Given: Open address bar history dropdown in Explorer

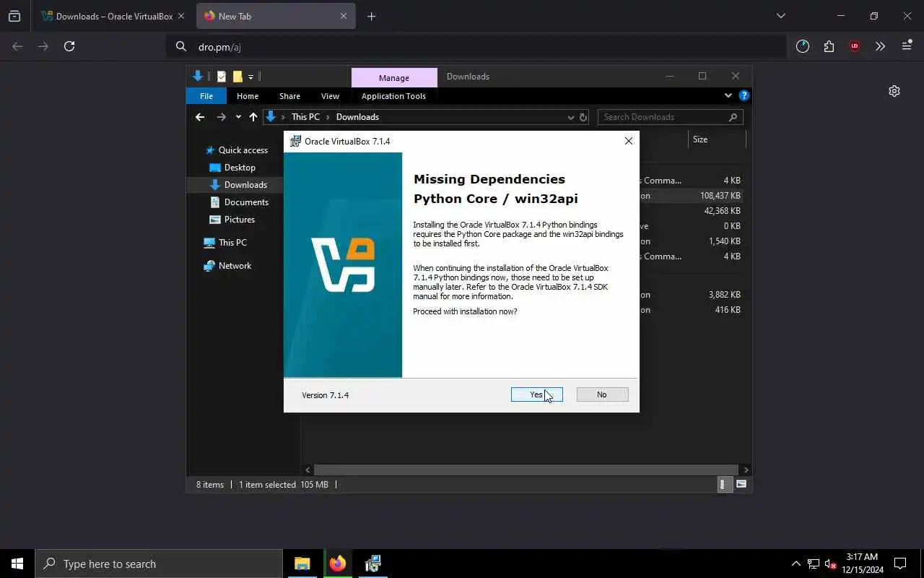Looking at the screenshot, I should 570,117.
